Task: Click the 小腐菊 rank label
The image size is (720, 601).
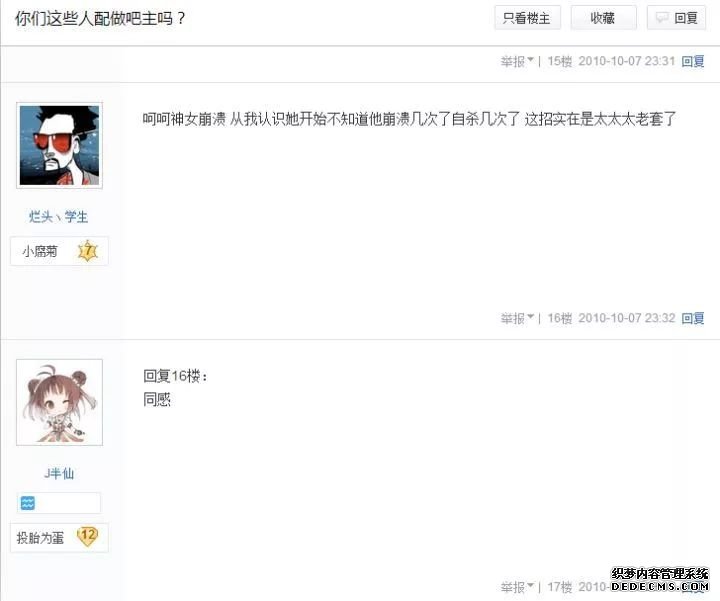Action: (40, 251)
